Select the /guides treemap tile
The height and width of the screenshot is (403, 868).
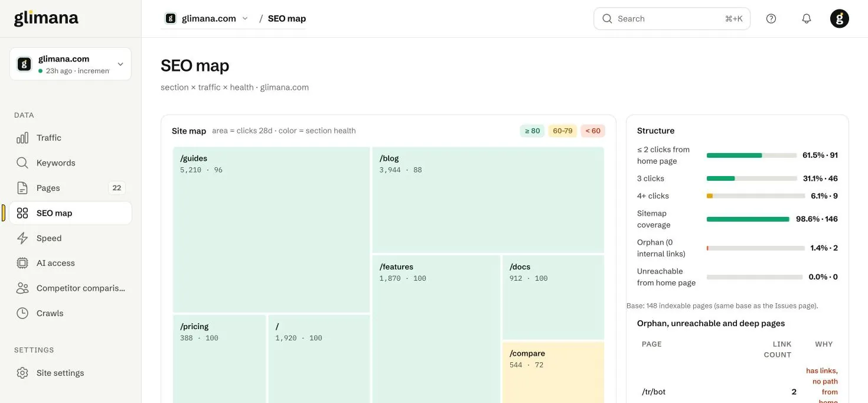click(x=272, y=230)
